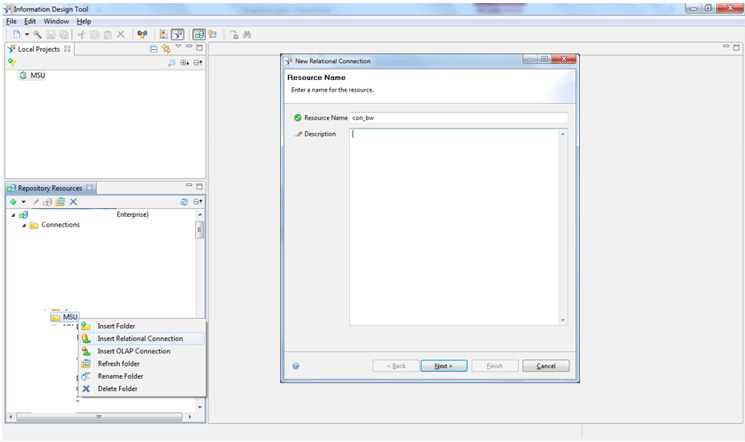Click the collapse-all icon in Local Projects header
This screenshot has width=745, height=442.
pos(153,49)
